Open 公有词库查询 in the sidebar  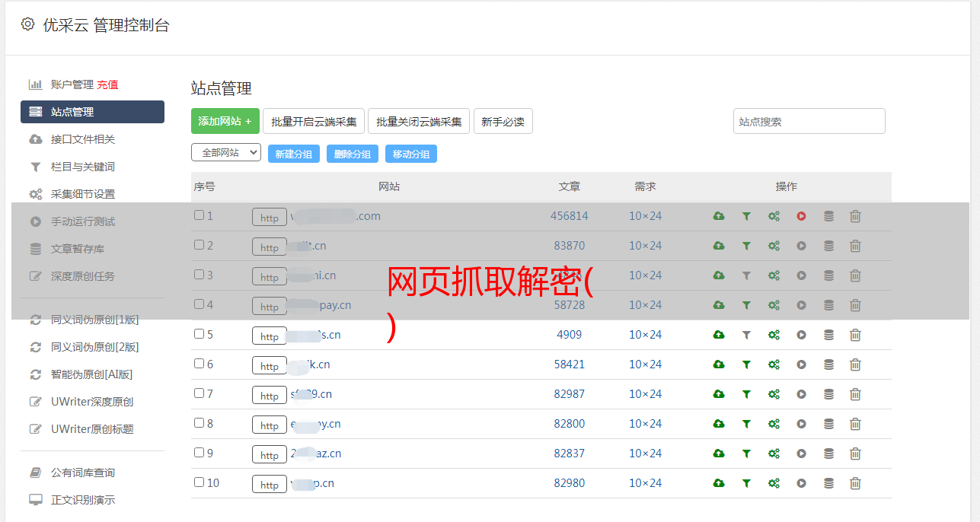83,473
